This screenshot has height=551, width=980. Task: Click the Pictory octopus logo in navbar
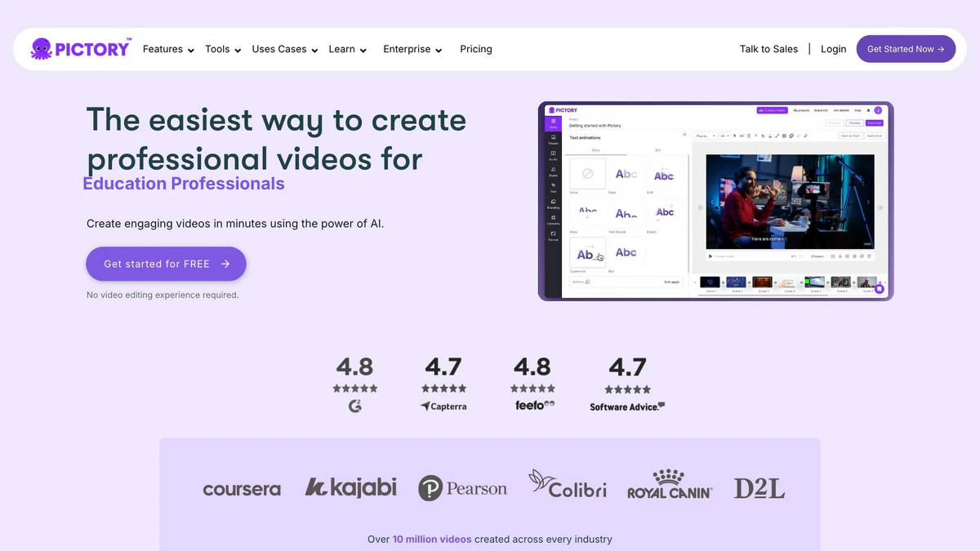point(80,49)
